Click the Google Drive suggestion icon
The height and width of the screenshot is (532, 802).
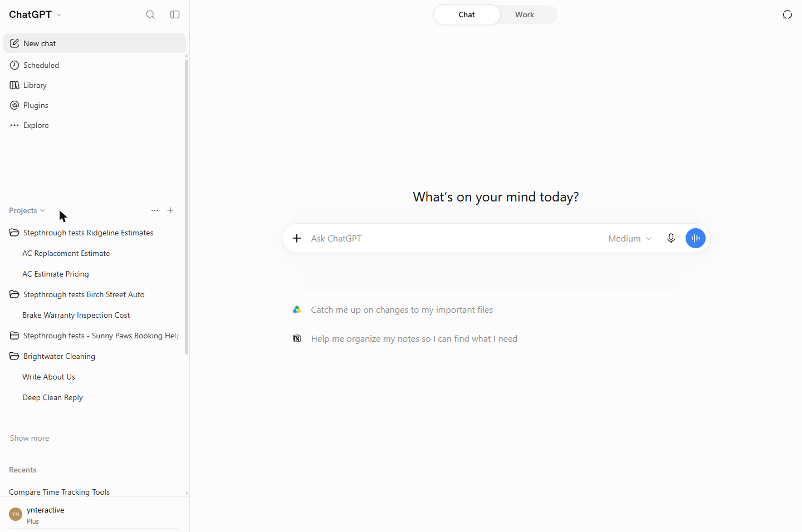coord(297,309)
